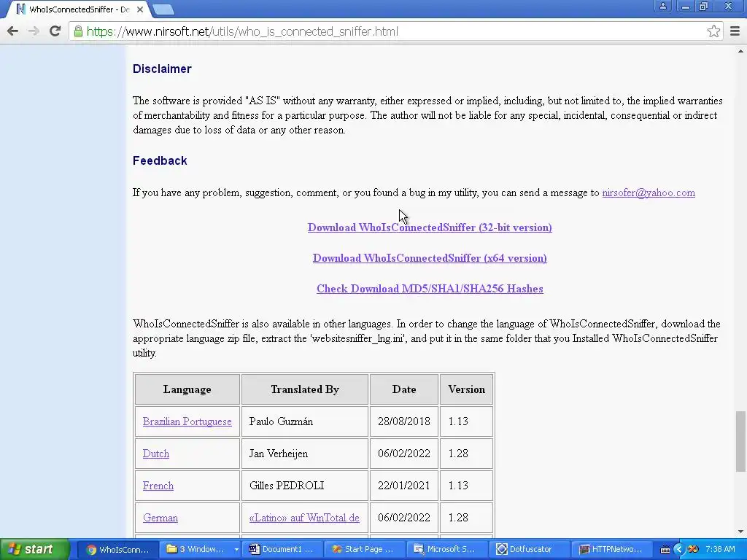This screenshot has height=560, width=747.
Task: Download WhoIsConnectedSniffer 32-bit version
Action: click(430, 227)
